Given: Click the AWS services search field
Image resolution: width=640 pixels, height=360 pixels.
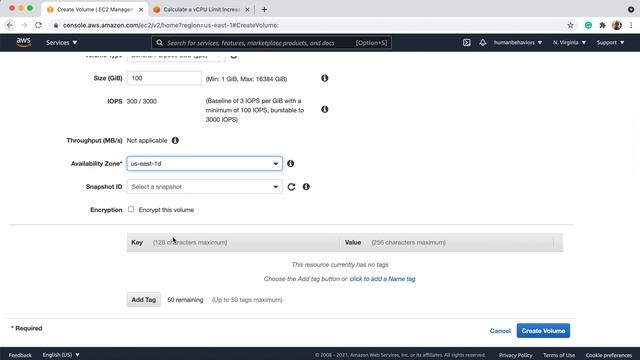Looking at the screenshot, I should [x=271, y=42].
